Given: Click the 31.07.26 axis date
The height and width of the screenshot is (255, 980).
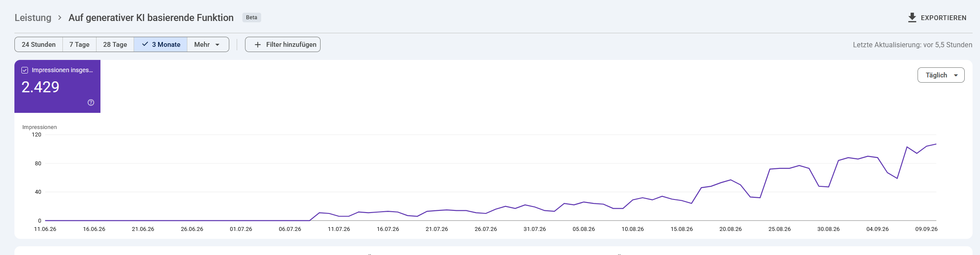Looking at the screenshot, I should [535, 229].
